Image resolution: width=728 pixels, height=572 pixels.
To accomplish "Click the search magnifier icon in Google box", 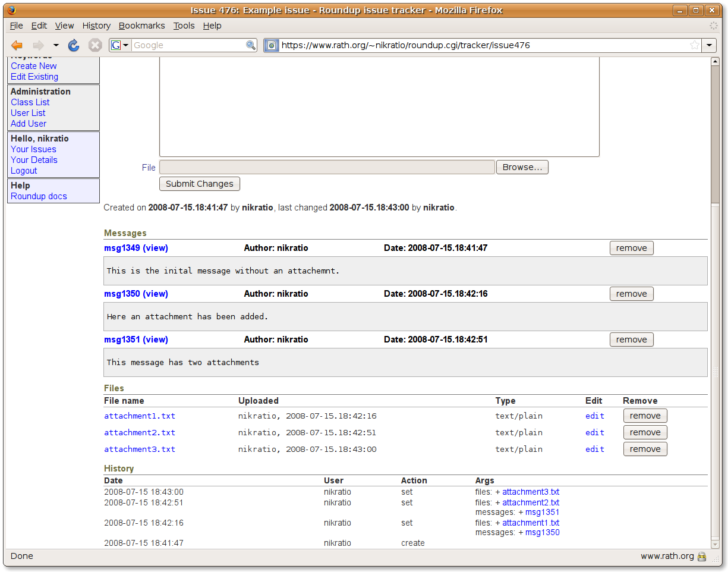I will pyautogui.click(x=251, y=45).
